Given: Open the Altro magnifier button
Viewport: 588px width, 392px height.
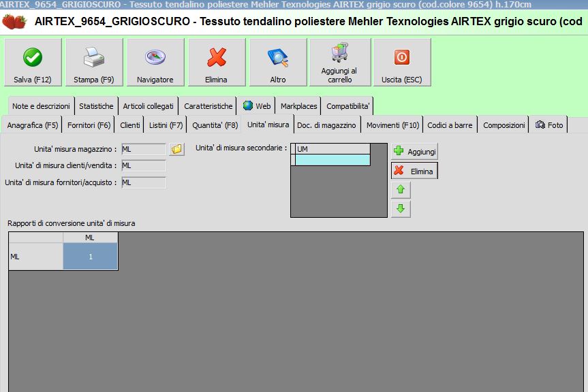Looking at the screenshot, I should coord(278,62).
